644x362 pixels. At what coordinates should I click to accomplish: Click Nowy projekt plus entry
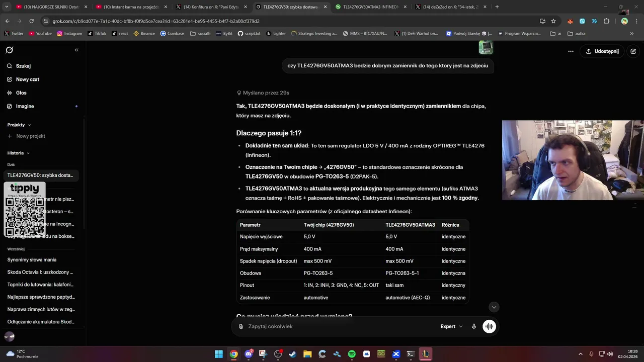26,136
